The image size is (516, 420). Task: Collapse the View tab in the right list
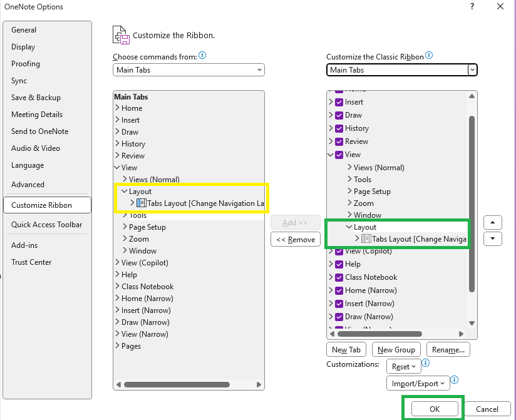331,154
